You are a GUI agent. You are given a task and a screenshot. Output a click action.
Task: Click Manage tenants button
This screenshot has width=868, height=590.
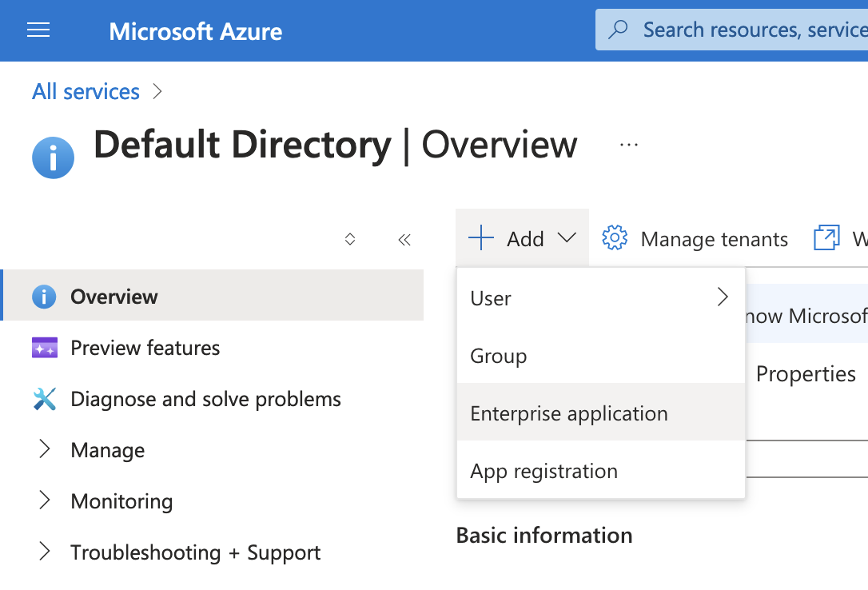(695, 239)
